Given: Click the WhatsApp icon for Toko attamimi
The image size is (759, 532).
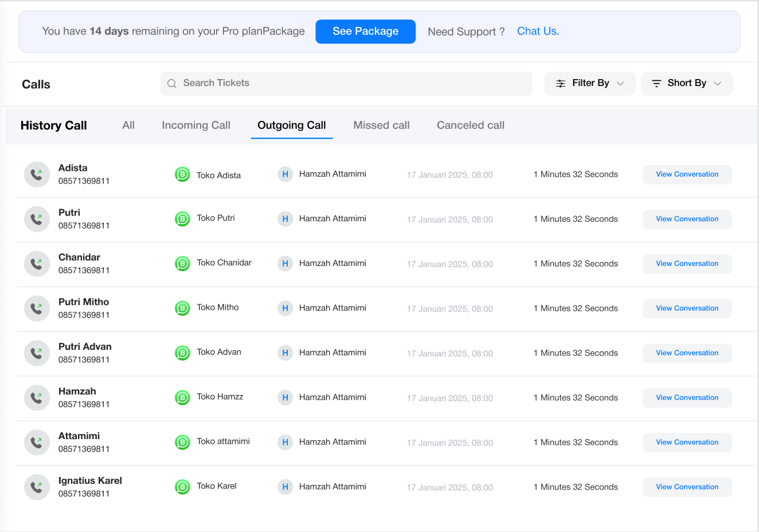Looking at the screenshot, I should coord(182,442).
